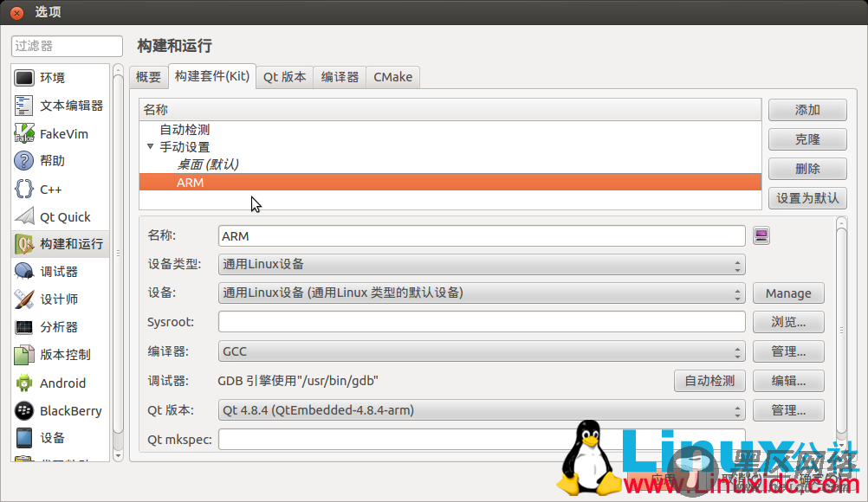Select the 分析器 analyzer category

tap(61, 327)
